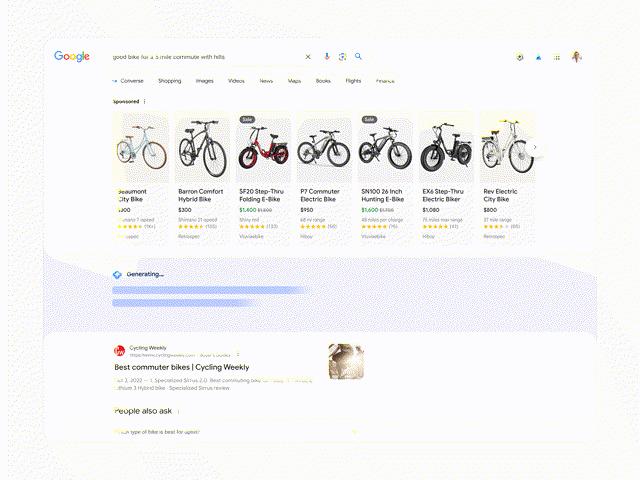
Task: Switch to the Maps tab
Action: [x=294, y=81]
